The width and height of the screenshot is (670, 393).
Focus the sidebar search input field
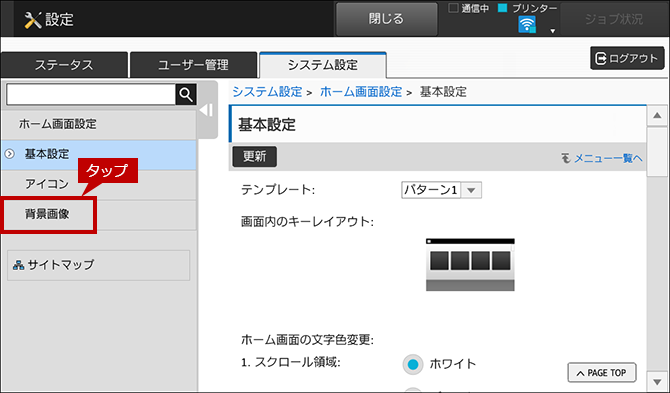pyautogui.click(x=91, y=94)
